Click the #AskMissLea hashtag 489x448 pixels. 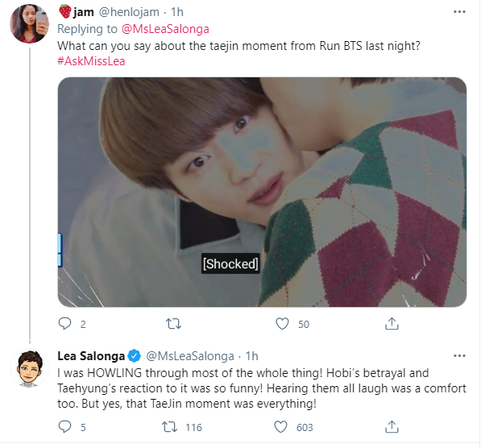pyautogui.click(x=92, y=61)
